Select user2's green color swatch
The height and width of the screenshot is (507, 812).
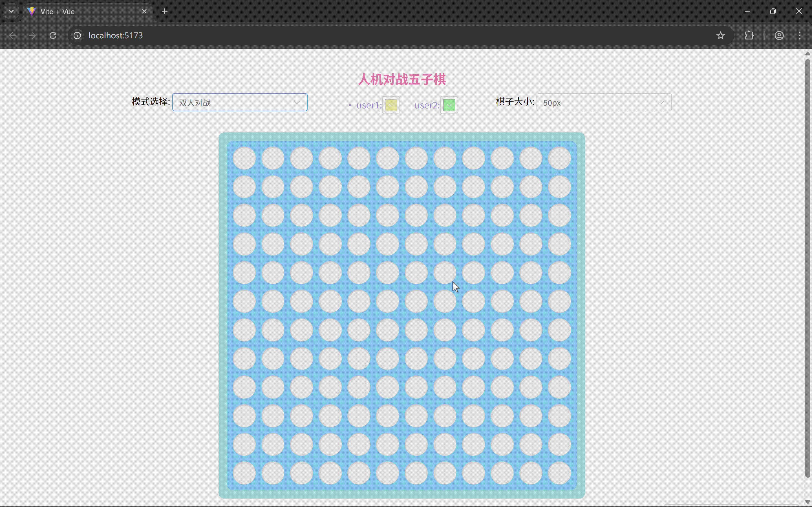click(449, 105)
